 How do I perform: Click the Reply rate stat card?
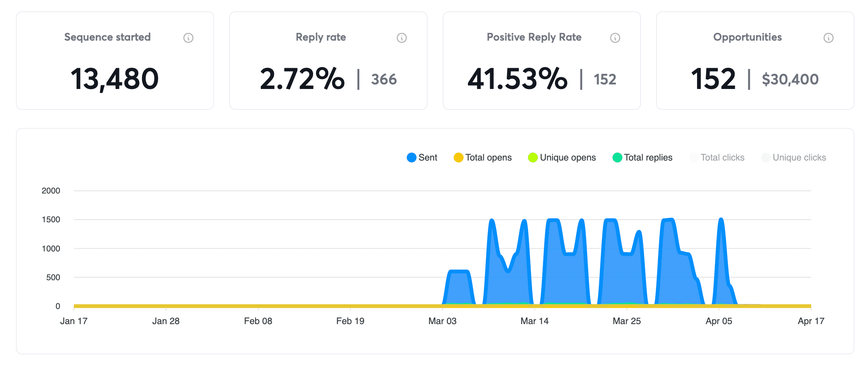pos(328,61)
